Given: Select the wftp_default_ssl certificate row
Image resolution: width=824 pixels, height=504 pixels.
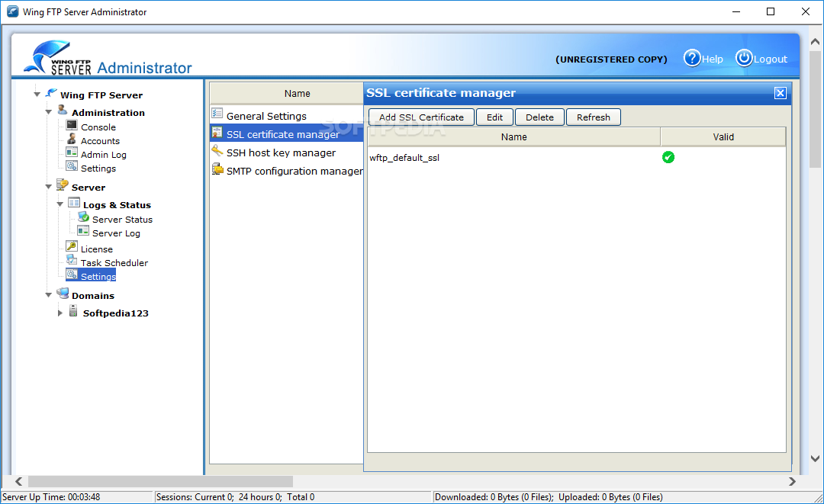Looking at the screenshot, I should [577, 158].
